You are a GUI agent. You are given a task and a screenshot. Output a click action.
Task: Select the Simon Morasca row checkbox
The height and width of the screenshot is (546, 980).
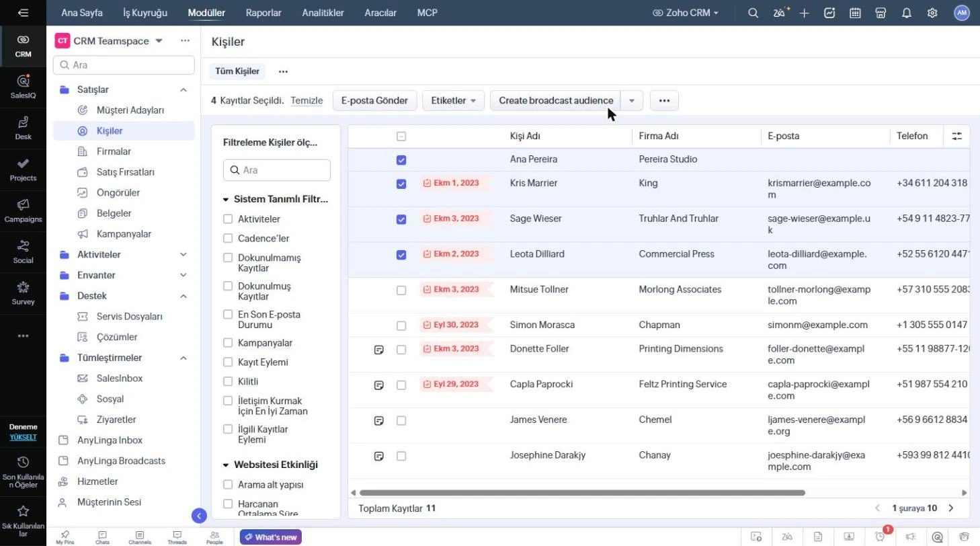401,325
